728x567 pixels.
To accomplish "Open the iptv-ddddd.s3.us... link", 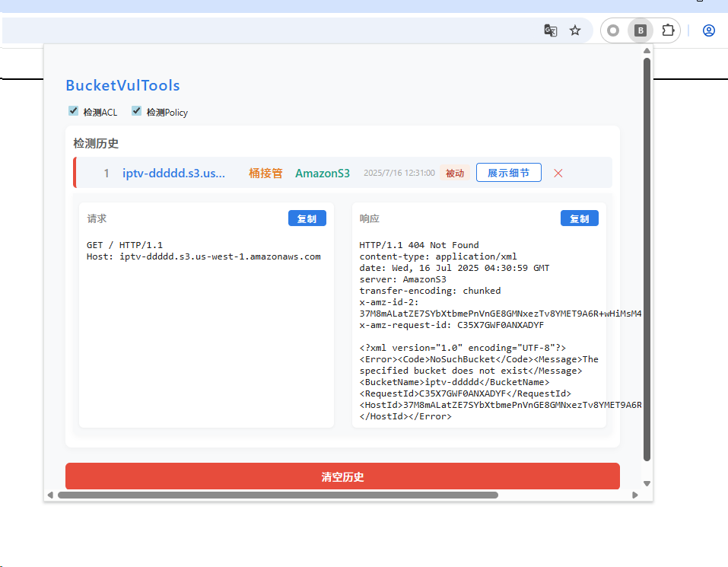I will point(173,174).
